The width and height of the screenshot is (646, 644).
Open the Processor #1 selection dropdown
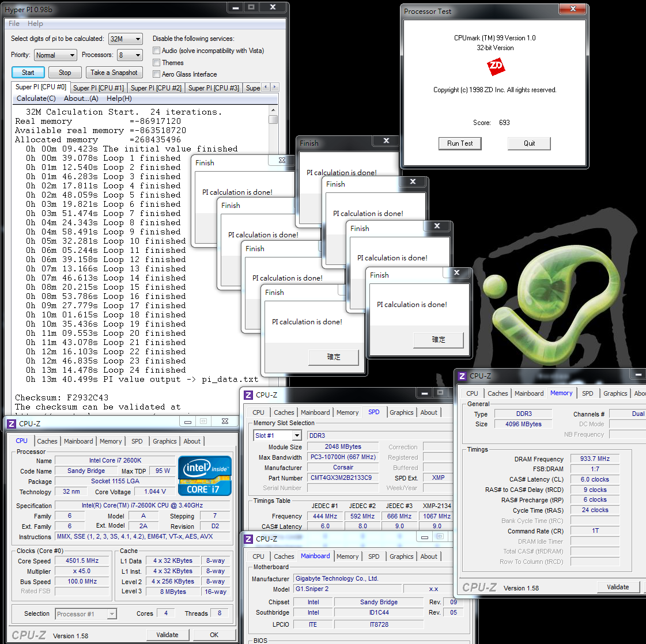86,614
